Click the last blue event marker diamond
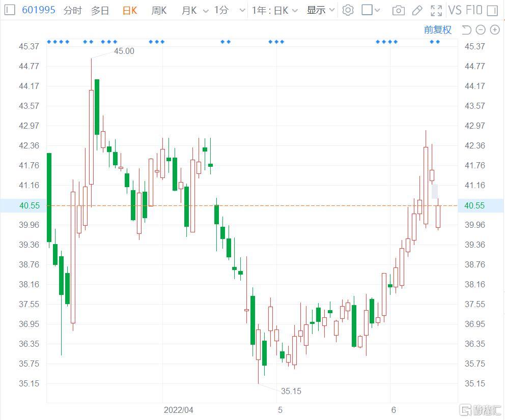This screenshot has width=505, height=420. [438, 42]
